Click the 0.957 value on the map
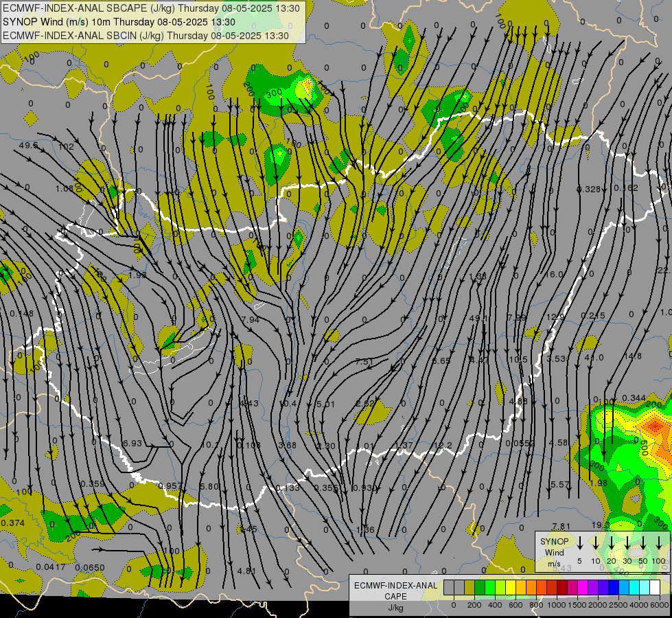 (170, 486)
